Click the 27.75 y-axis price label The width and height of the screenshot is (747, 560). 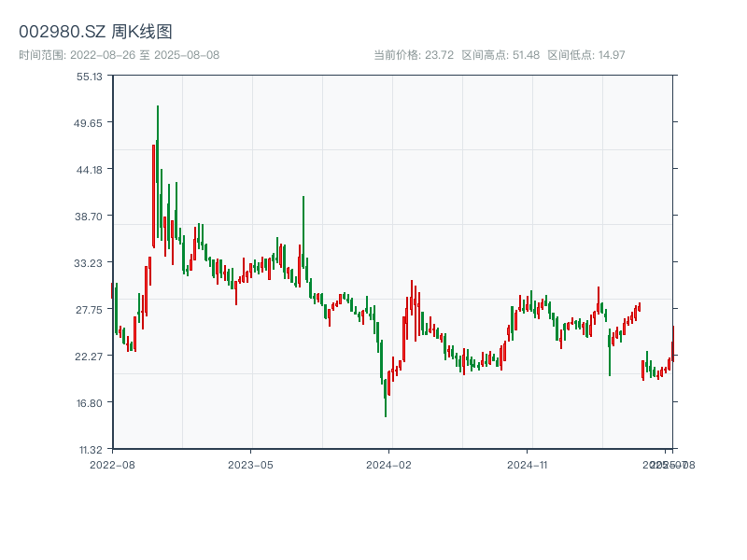coord(90,309)
